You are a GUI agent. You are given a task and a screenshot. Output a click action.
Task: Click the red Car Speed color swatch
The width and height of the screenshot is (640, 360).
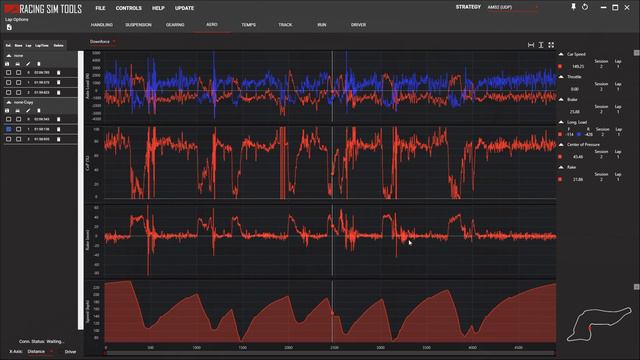(x=560, y=66)
